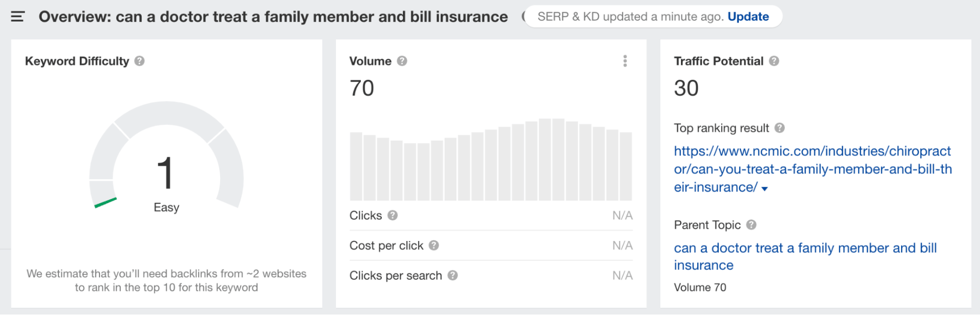Click Top ranking result help icon
This screenshot has width=980, height=315.
pyautogui.click(x=779, y=128)
